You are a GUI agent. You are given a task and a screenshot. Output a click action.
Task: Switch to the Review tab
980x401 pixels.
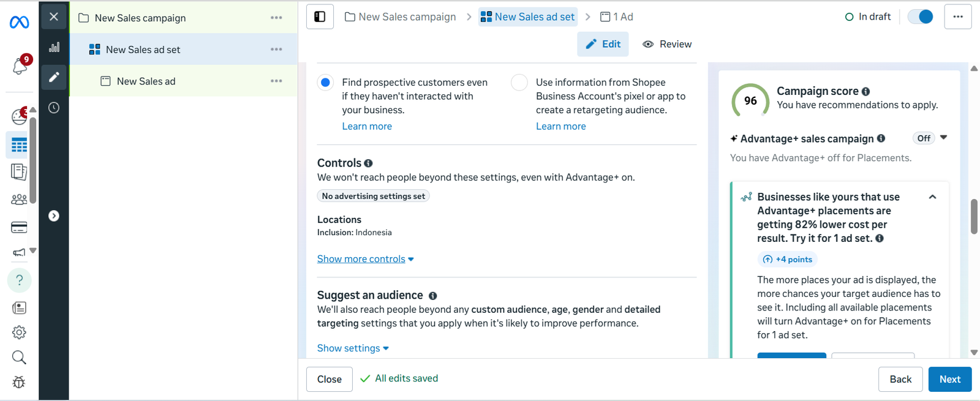coord(667,44)
